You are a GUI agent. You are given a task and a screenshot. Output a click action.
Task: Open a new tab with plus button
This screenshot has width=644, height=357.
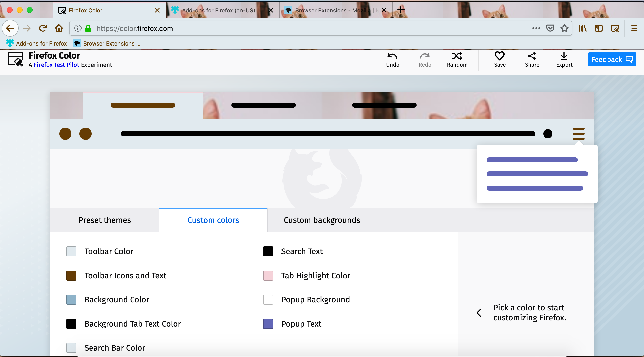click(401, 10)
